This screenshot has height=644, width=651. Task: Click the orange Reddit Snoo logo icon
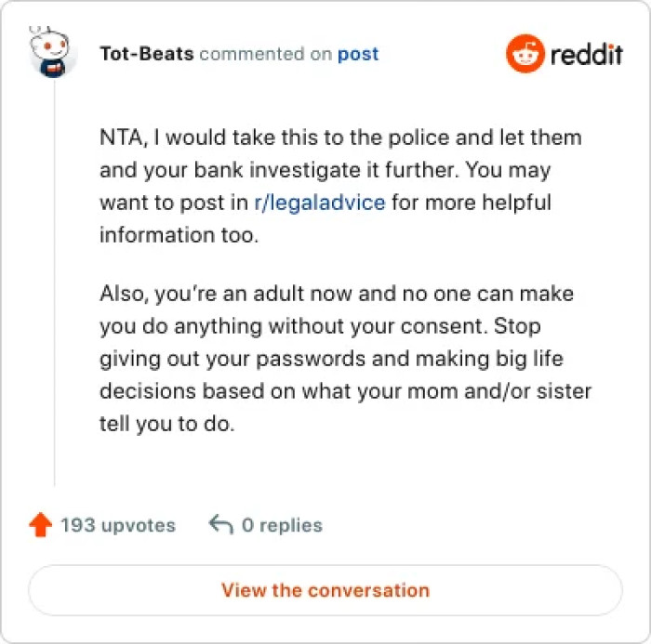tap(524, 54)
